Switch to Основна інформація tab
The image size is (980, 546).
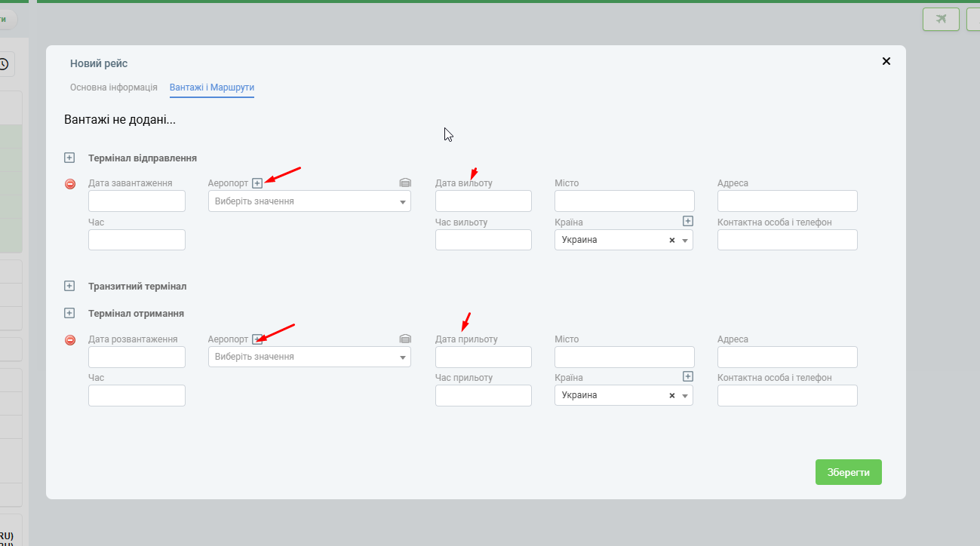[114, 87]
